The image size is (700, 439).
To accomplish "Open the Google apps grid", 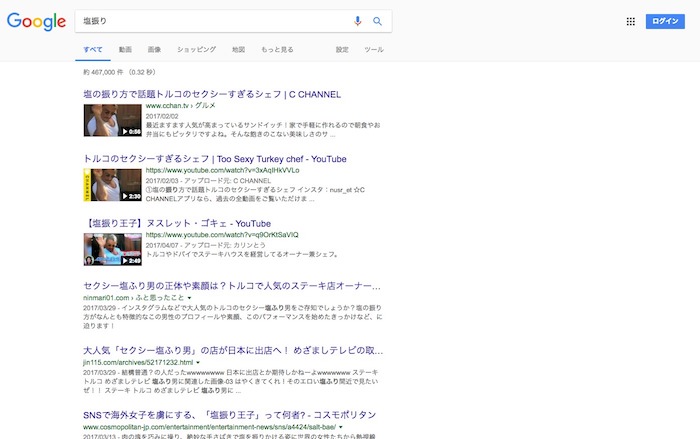I will [630, 21].
